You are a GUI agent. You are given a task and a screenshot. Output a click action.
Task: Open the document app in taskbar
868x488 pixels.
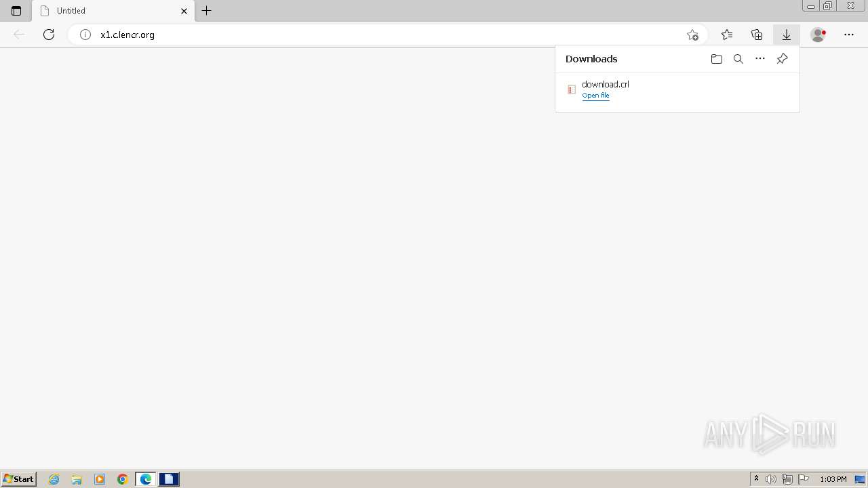[x=169, y=479]
